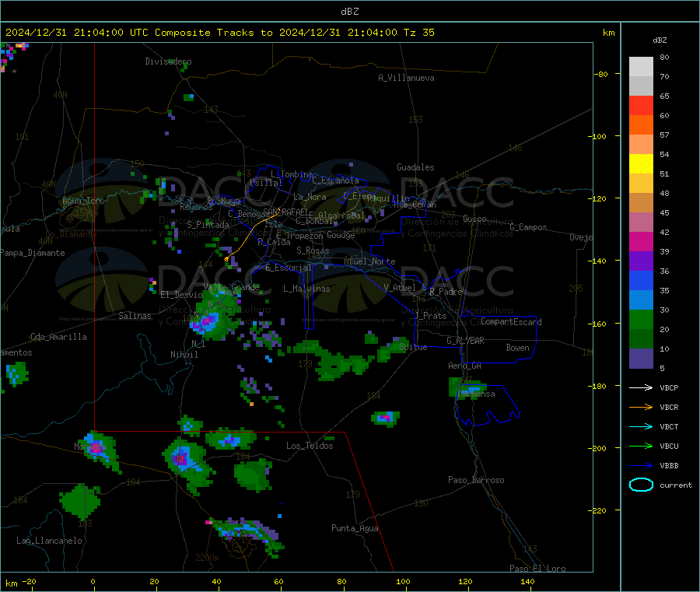Click the -80 km axis tick label

(x=601, y=74)
